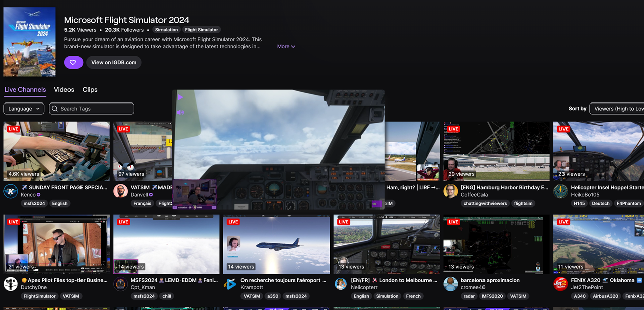Open HeikoBo105's channel avatar
Viewport: 644px width, 310px height.
click(560, 191)
